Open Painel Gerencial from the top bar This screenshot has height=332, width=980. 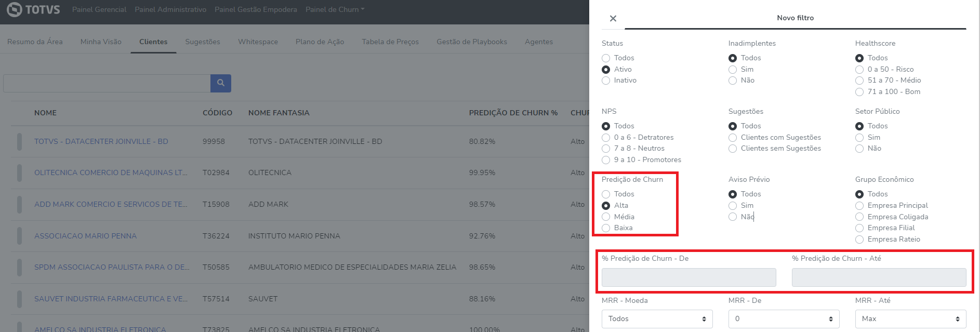[x=99, y=9]
